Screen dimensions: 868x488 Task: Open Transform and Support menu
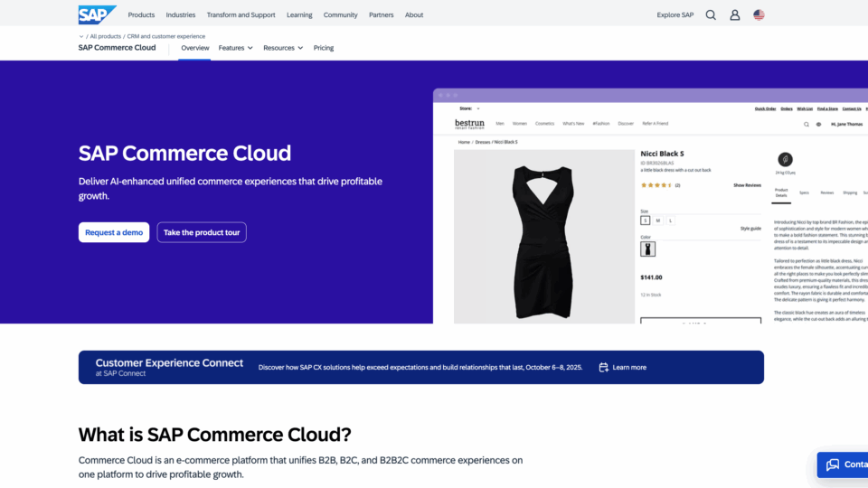click(x=241, y=15)
